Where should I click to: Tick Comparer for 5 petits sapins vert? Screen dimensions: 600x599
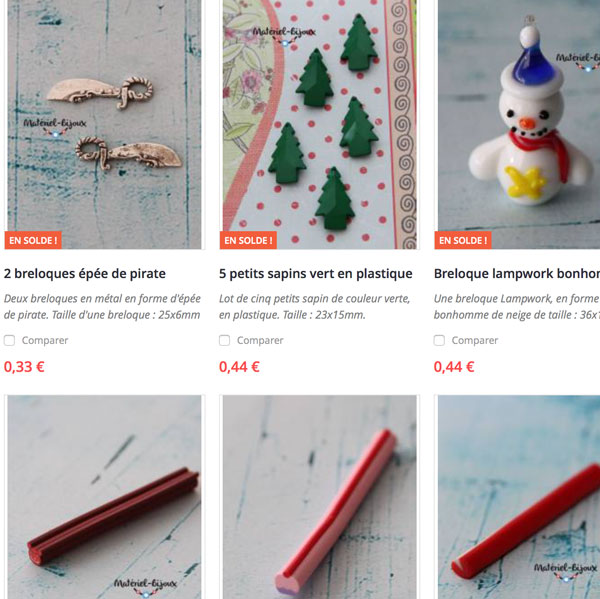click(x=225, y=340)
